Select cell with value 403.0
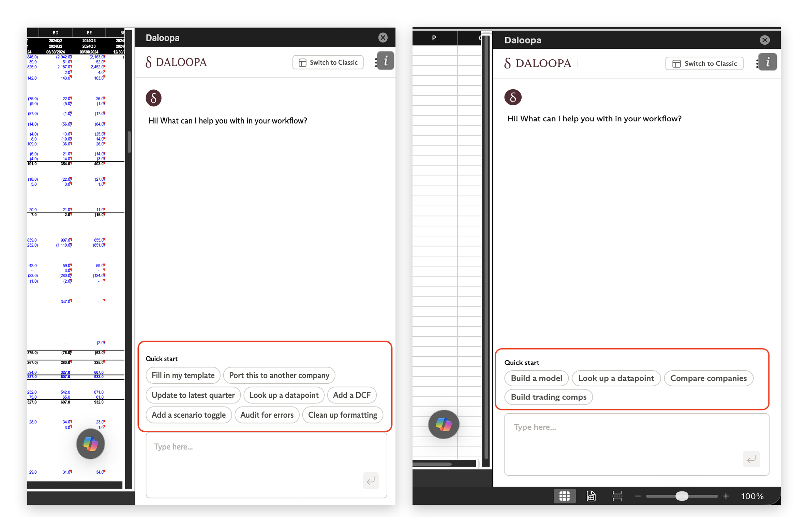This screenshot has height=532, width=808. point(99,164)
